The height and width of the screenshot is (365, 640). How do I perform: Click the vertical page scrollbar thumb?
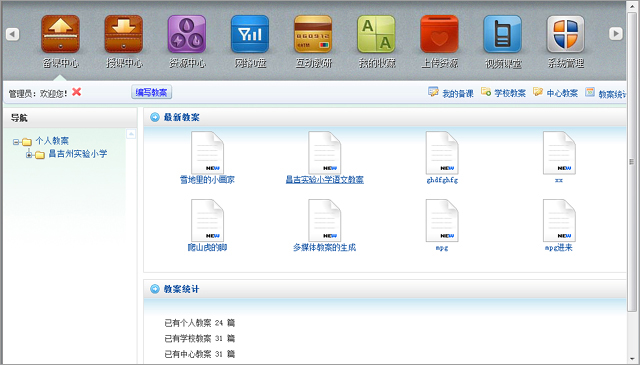632,161
